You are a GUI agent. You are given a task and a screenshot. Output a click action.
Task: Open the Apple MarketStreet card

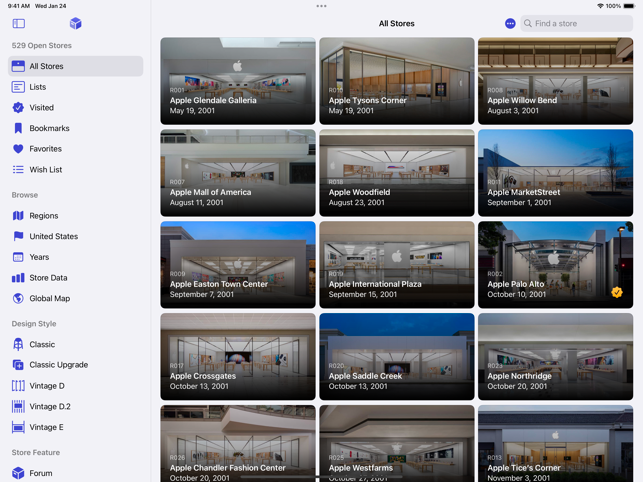tap(555, 173)
